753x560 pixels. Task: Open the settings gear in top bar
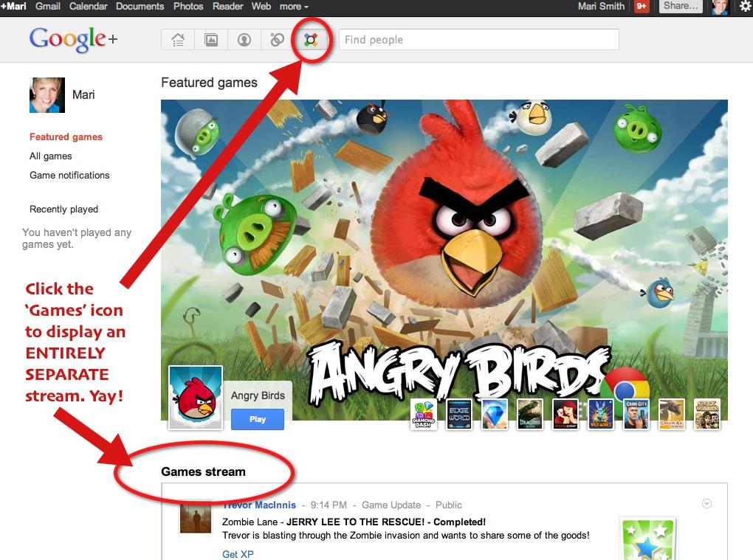(746, 6)
